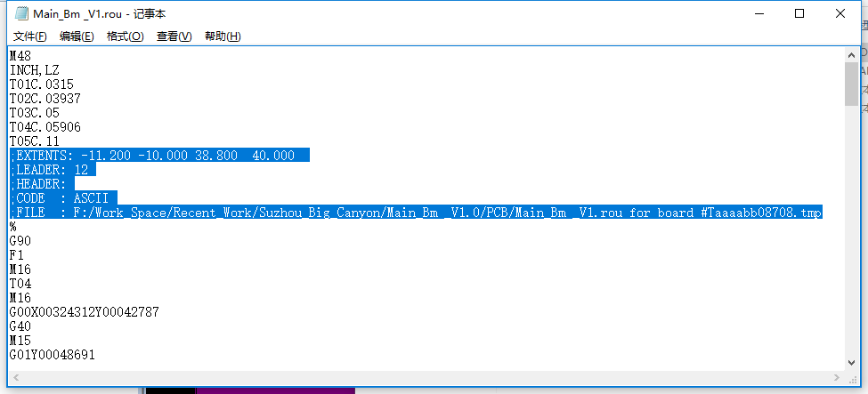This screenshot has height=394, width=868.
Task: Open the 格式(O) menu
Action: point(125,36)
